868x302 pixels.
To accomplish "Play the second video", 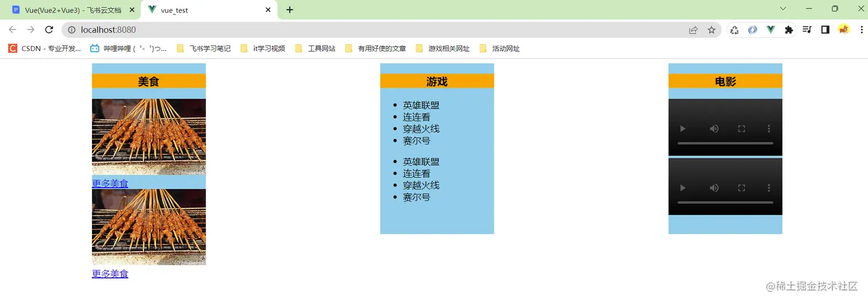I will [x=683, y=188].
